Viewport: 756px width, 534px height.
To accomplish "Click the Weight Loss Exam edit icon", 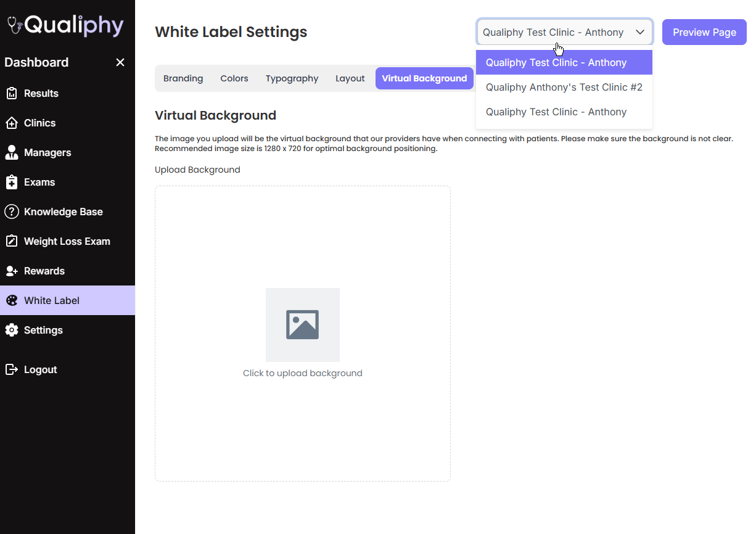I will tap(11, 241).
